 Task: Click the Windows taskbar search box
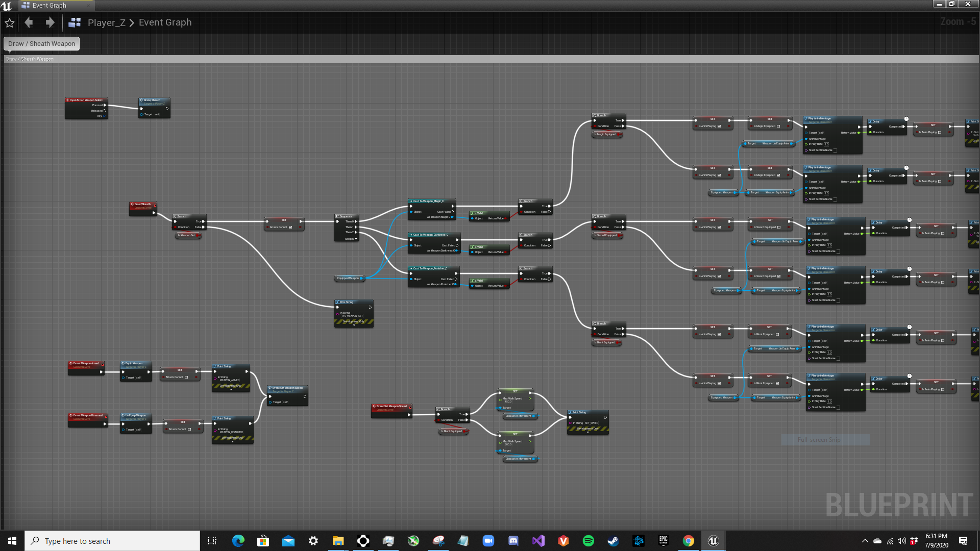point(112,541)
